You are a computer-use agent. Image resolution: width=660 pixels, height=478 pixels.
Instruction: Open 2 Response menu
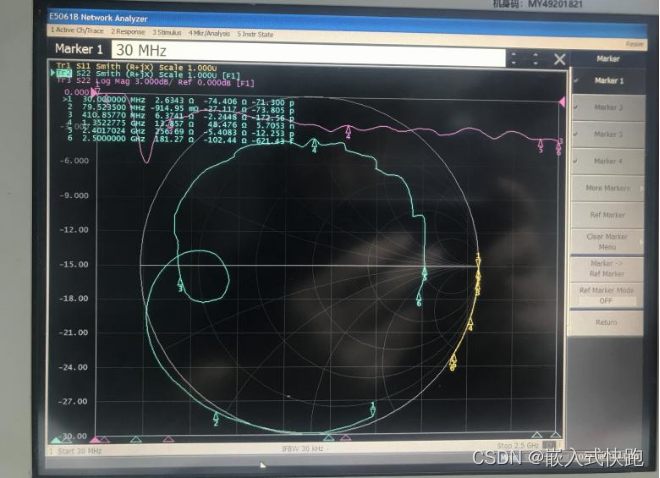pyautogui.click(x=128, y=32)
